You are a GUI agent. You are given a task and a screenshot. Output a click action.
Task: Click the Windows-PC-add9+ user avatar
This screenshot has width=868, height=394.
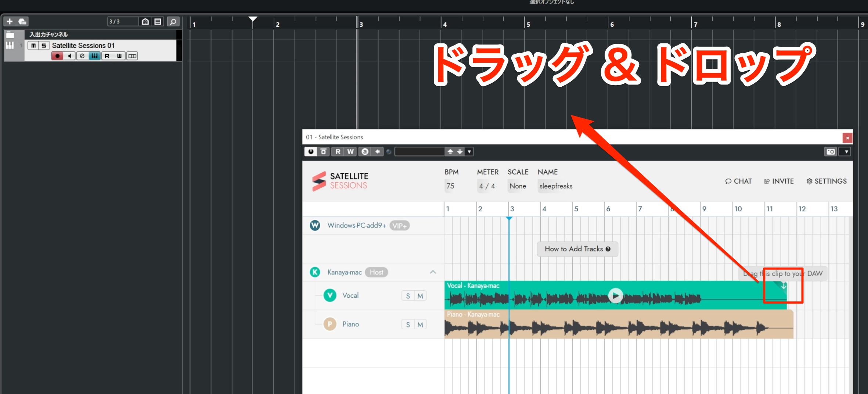315,225
